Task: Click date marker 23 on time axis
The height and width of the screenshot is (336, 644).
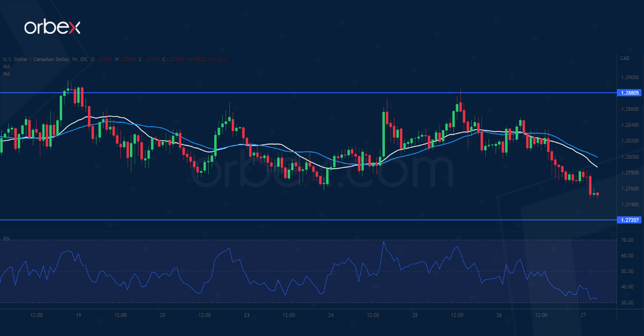Action: pyautogui.click(x=247, y=316)
